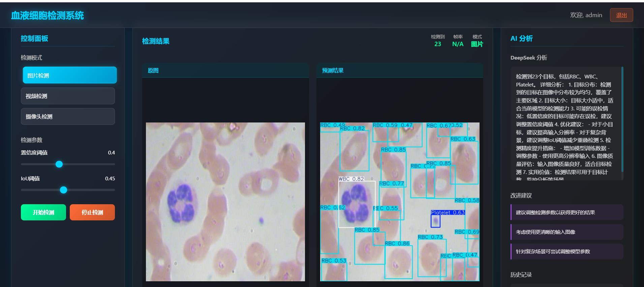Viewport: 644px width, 287px height.
Task: Click the RBC 0.62 detection label
Action: 333,208
